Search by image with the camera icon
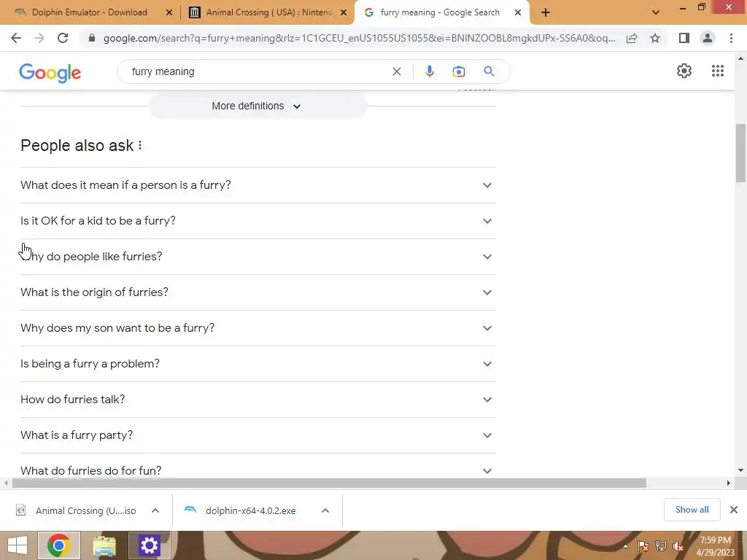The width and height of the screenshot is (747, 560). 458,71
